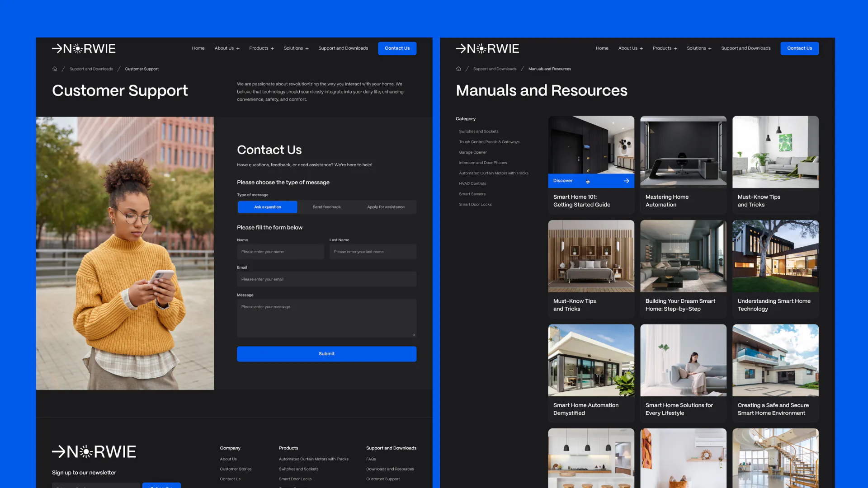Click NORWIE logo in Manuals and Resources header
Viewport: 868px width, 488px height.
[x=487, y=48]
